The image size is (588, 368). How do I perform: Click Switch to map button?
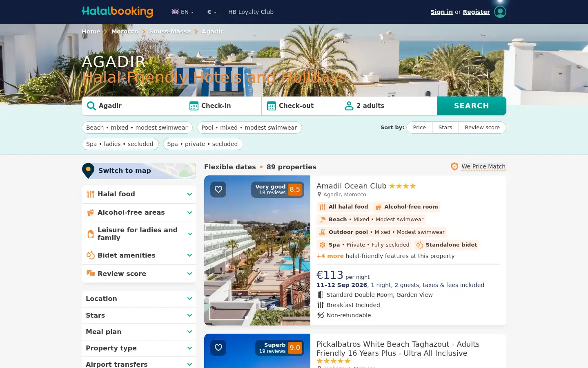click(139, 171)
